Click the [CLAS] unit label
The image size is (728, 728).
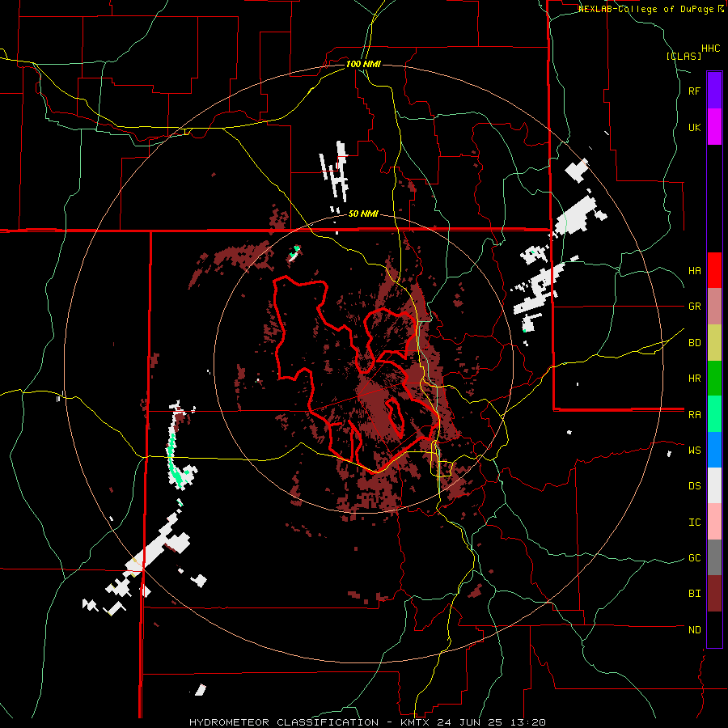tap(684, 56)
